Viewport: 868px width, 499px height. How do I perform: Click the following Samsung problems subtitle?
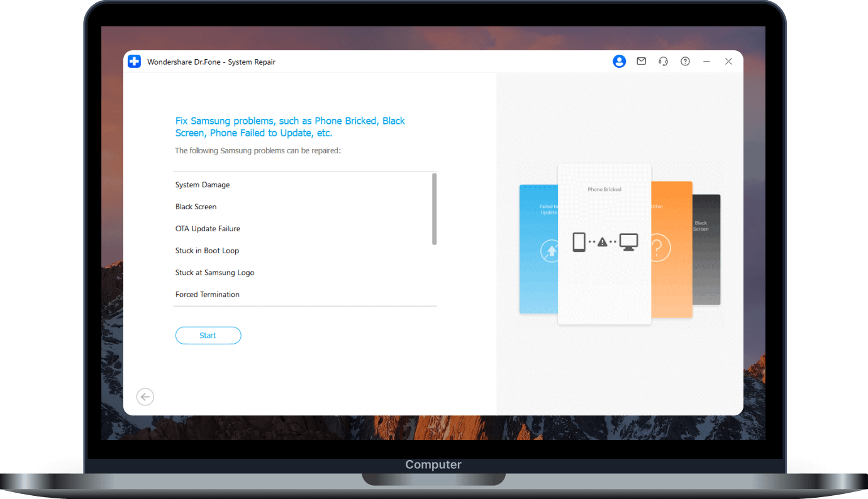pyautogui.click(x=258, y=151)
